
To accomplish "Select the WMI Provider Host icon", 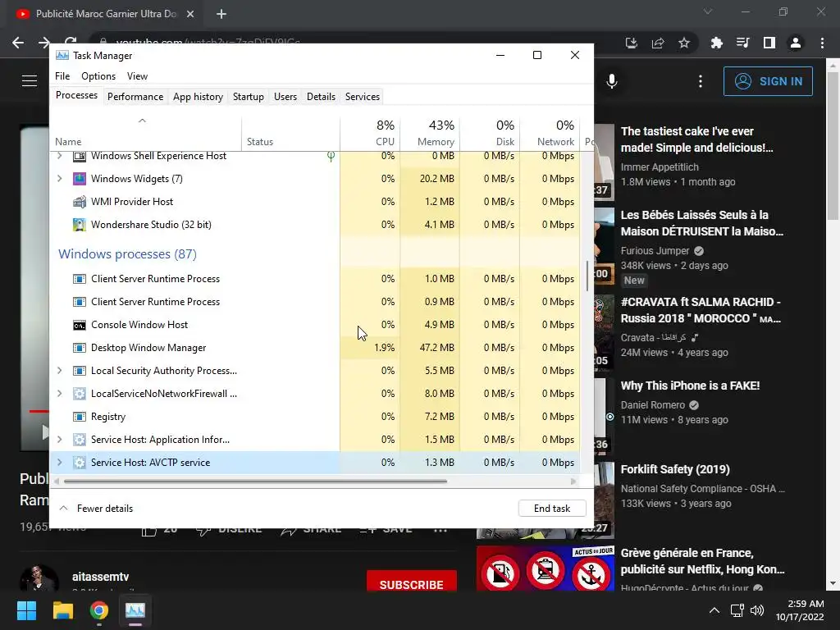I will coord(80,202).
